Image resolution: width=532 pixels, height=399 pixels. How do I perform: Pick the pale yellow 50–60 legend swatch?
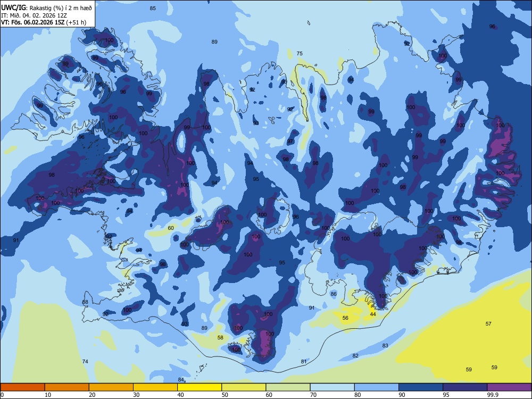[244, 387]
